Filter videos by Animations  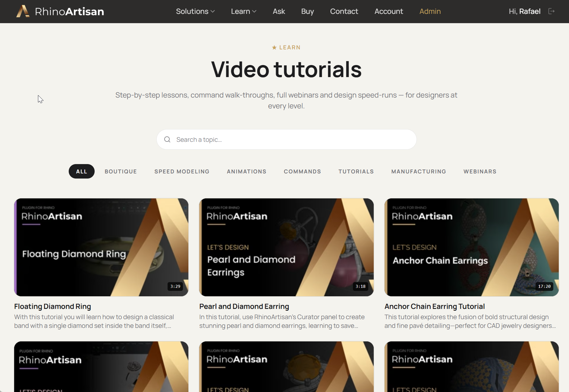[x=247, y=171]
